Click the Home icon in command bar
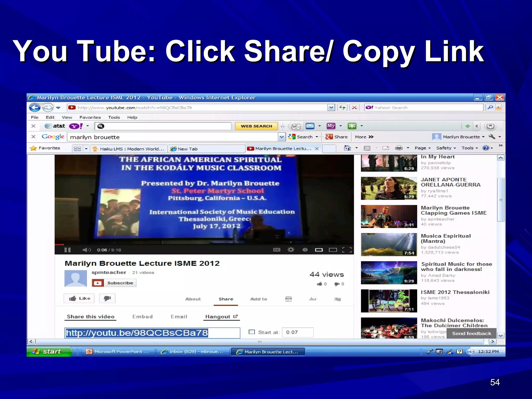532x399 pixels. pyautogui.click(x=347, y=148)
